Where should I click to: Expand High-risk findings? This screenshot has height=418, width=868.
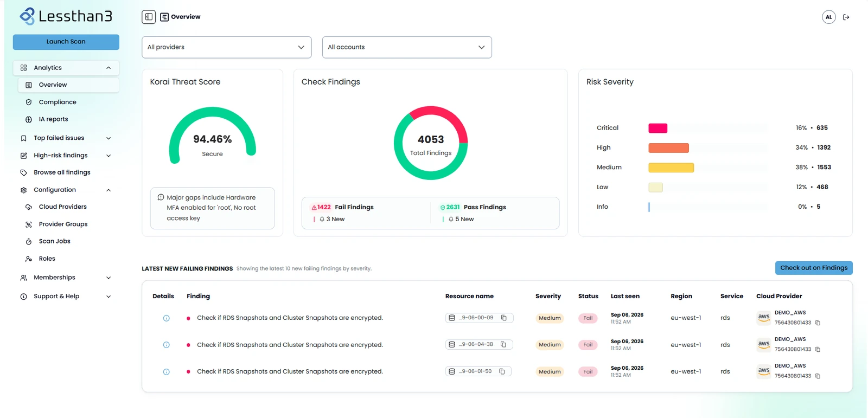(66, 156)
